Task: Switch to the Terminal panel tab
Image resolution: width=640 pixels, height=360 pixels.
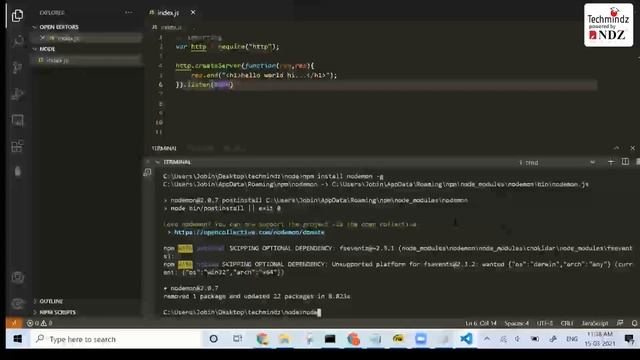Action: pyautogui.click(x=164, y=148)
